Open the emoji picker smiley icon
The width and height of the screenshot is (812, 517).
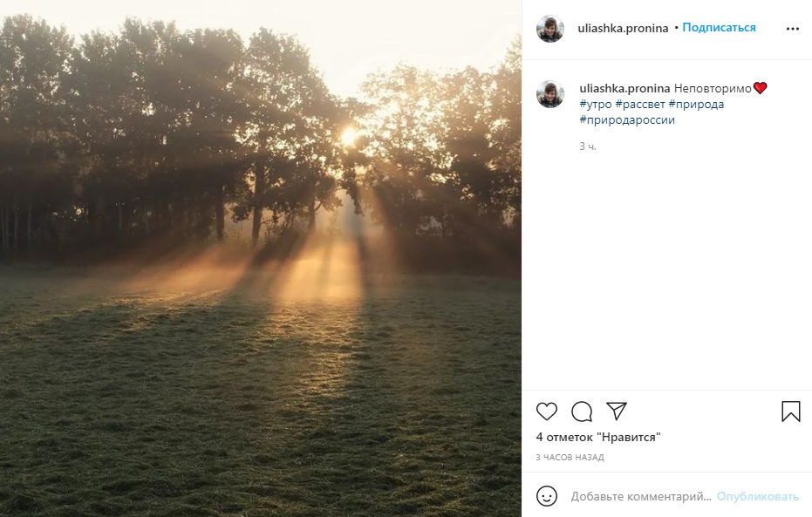[547, 496]
